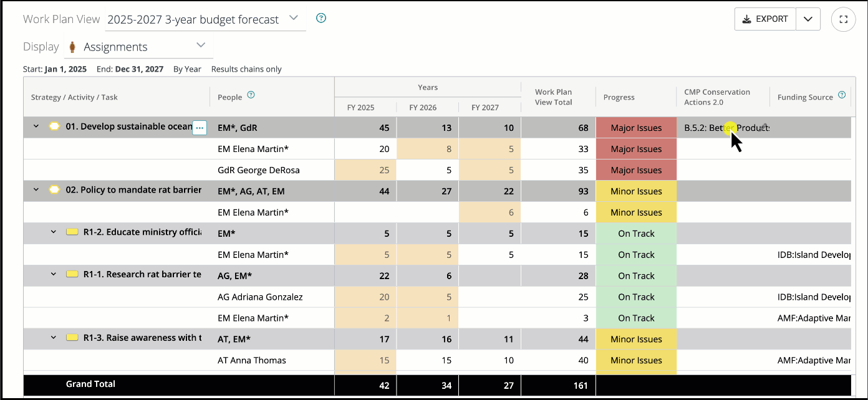
Task: Click the help icon next to Funding Source
Action: pos(842,95)
